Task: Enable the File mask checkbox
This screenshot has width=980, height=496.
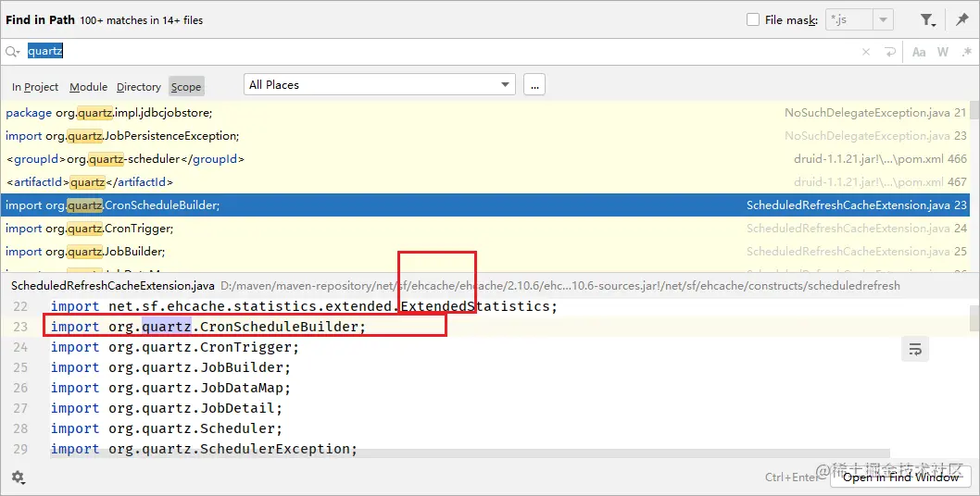Action: pyautogui.click(x=753, y=20)
